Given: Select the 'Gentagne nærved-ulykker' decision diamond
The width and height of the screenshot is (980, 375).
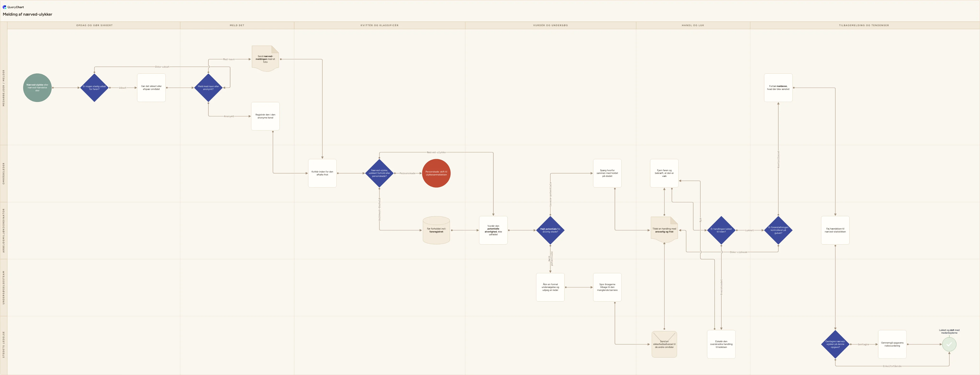Looking at the screenshot, I should coord(835,344).
